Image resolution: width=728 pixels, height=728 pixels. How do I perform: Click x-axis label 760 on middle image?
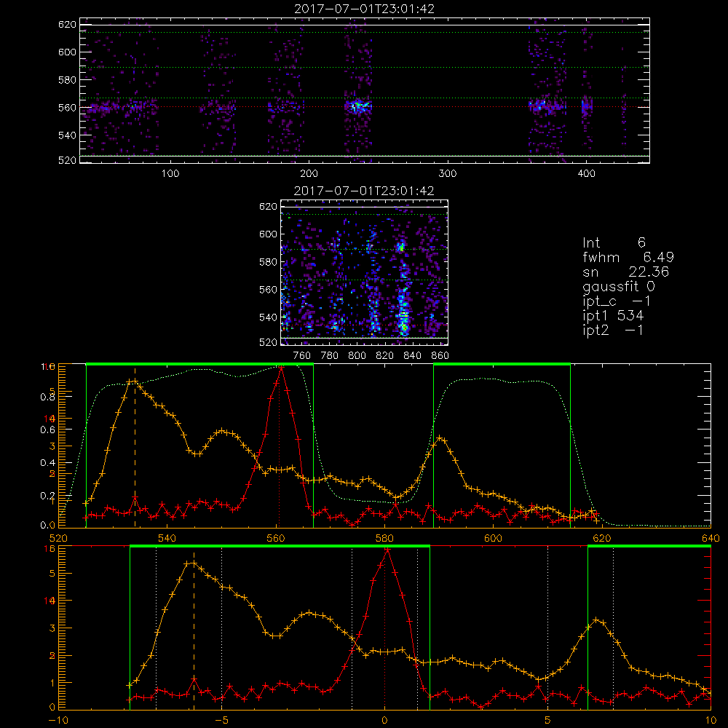(302, 356)
